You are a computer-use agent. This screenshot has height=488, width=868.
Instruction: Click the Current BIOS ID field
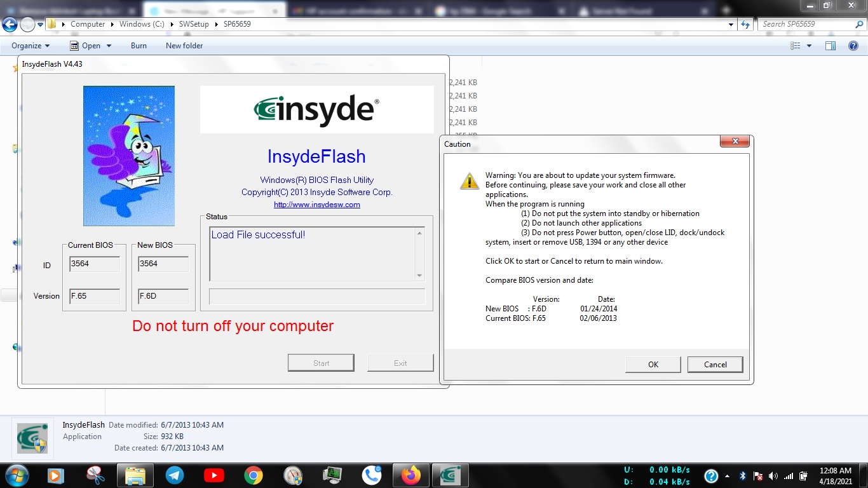[94, 264]
